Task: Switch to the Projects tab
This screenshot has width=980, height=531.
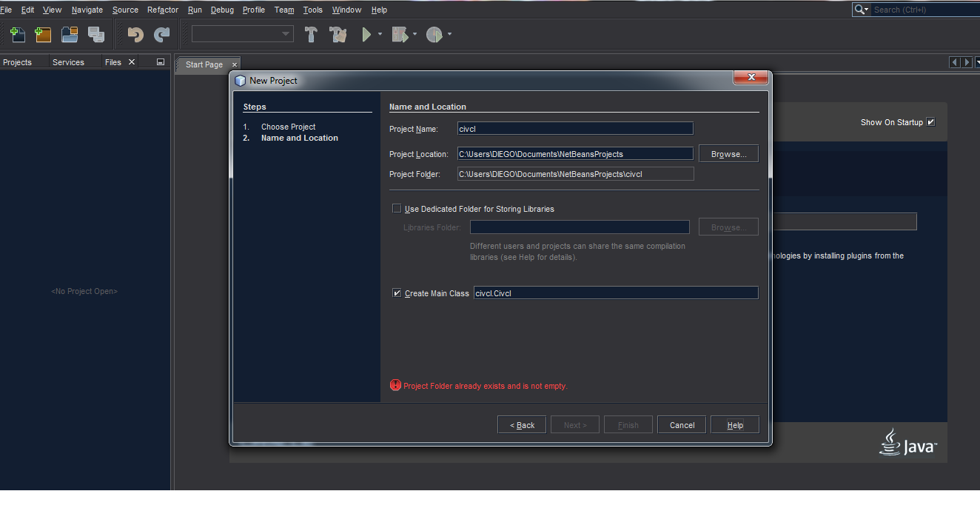Action: 18,62
